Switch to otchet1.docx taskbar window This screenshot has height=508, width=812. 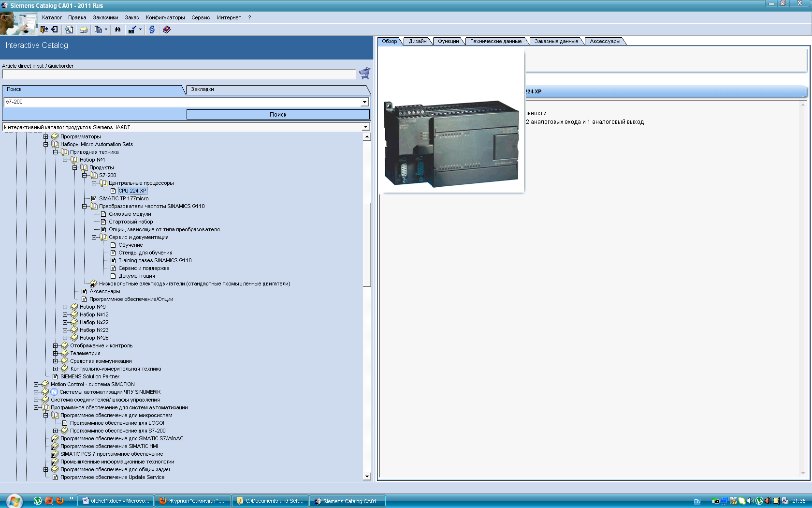[x=116, y=501]
